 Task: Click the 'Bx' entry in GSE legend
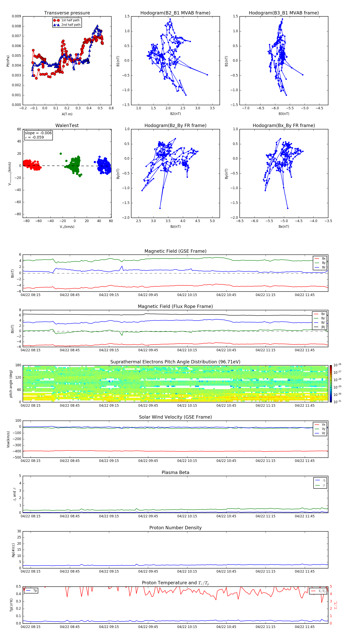tap(320, 259)
